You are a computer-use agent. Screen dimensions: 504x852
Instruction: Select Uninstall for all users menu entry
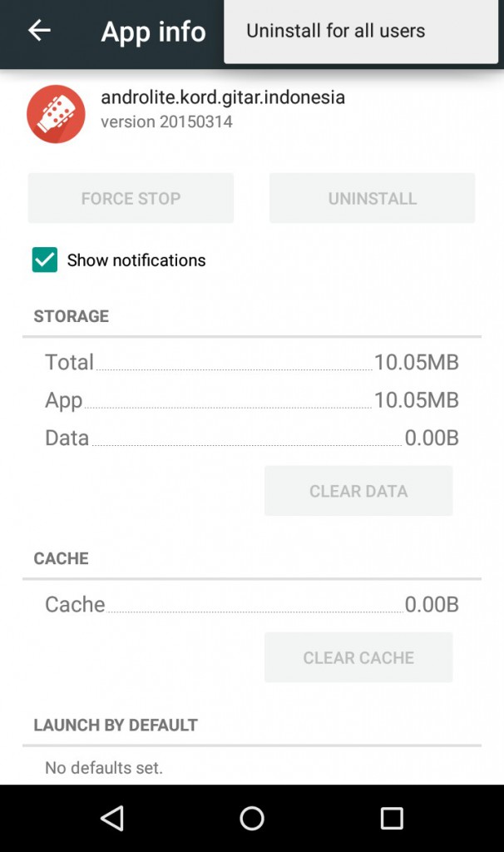336,31
